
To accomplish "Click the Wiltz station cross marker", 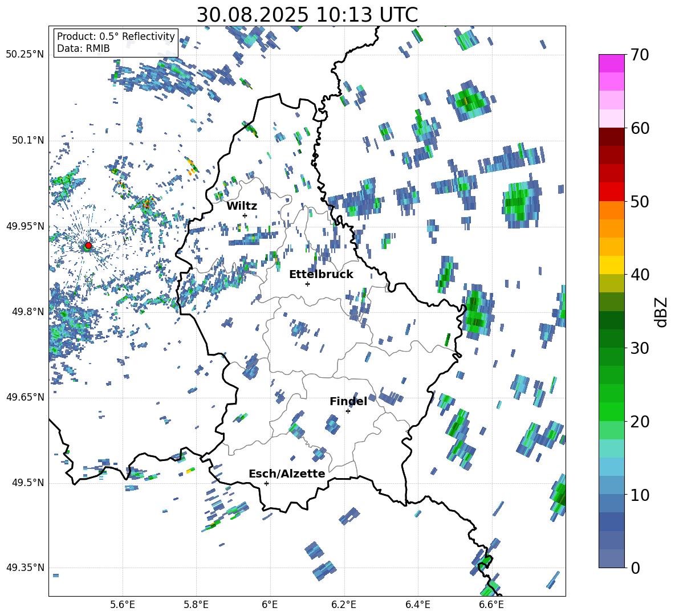I will [245, 215].
